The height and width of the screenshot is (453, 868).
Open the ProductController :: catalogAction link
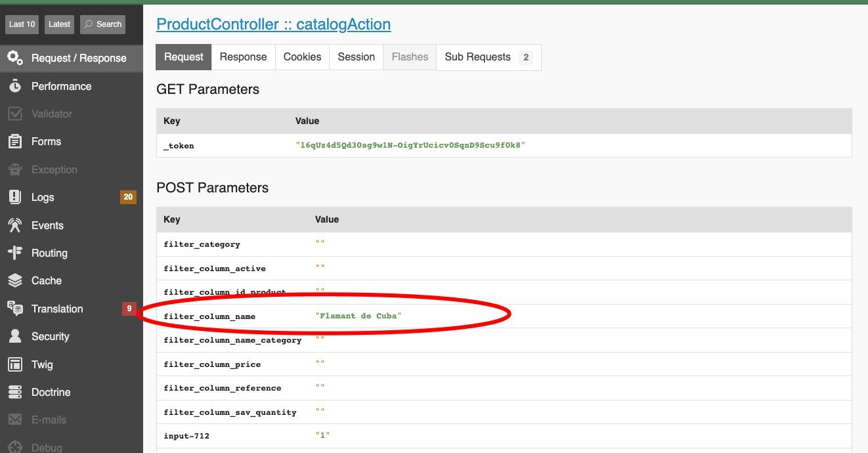click(x=273, y=24)
